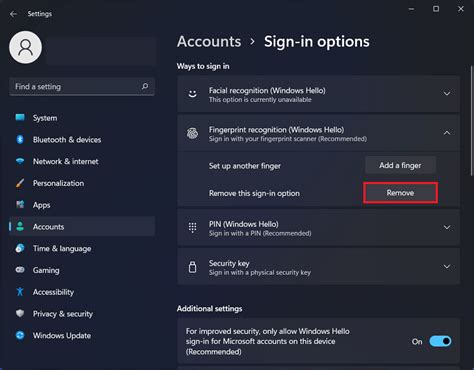Expand Facial recognition (Windows Hello) section
Image resolution: width=474 pixels, height=370 pixels.
447,94
